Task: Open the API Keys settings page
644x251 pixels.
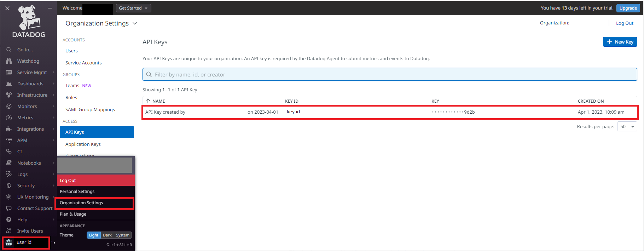Action: tap(97, 132)
